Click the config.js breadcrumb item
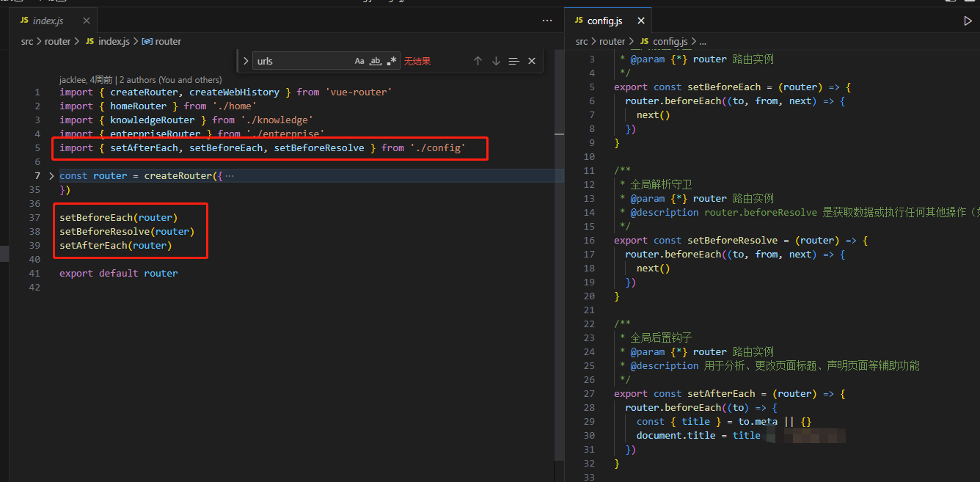This screenshot has width=980, height=482. (669, 42)
